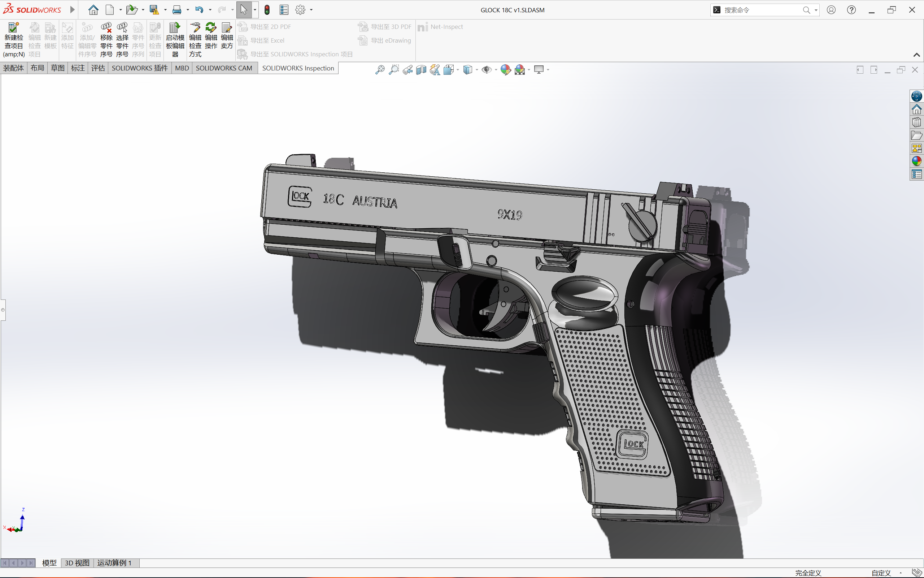Viewport: 924px width, 578px height.
Task: Print using the printer icon
Action: click(177, 10)
